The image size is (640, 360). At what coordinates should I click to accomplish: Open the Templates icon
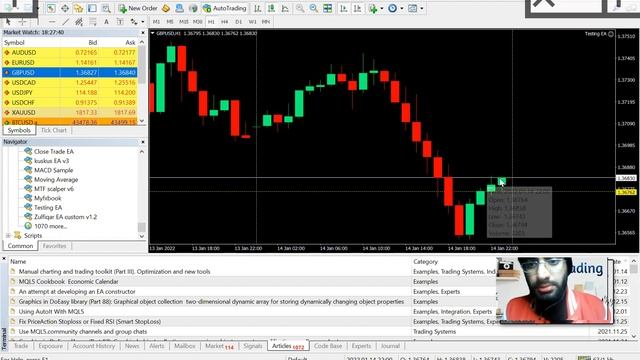(413, 8)
